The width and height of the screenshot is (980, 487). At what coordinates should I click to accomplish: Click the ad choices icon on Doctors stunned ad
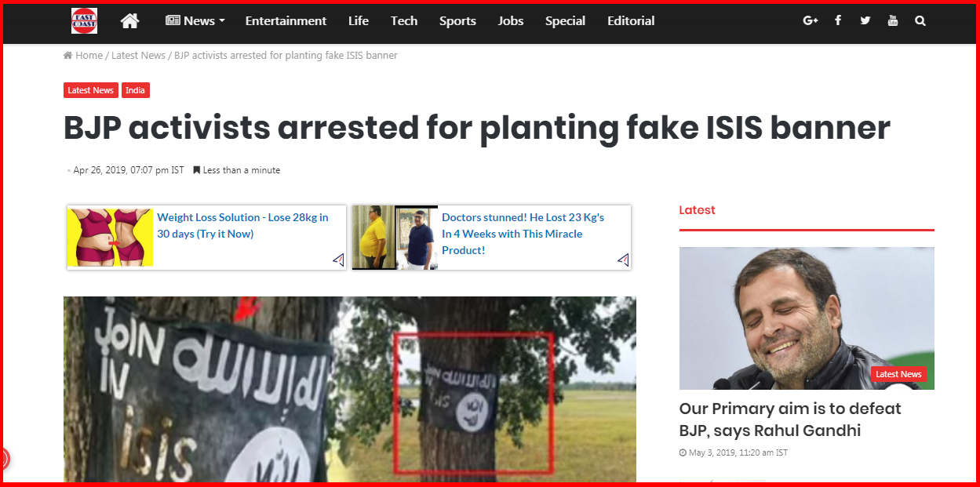pos(623,260)
